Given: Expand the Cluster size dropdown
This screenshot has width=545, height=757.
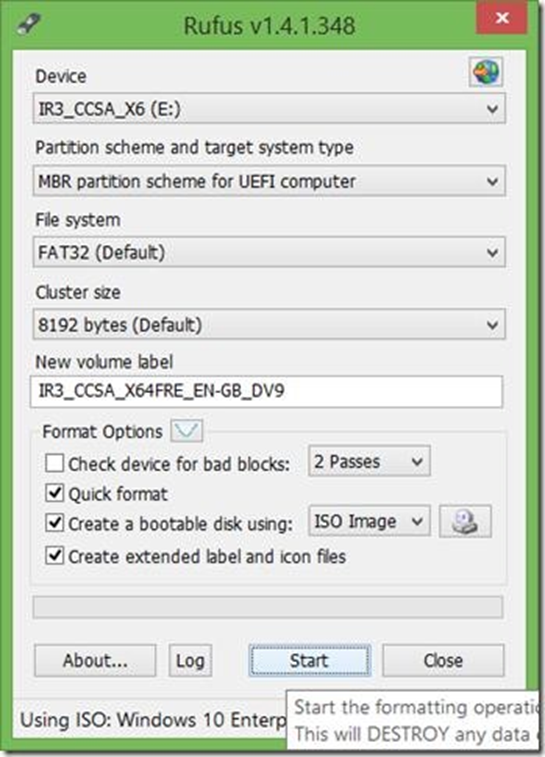Looking at the screenshot, I should [269, 324].
